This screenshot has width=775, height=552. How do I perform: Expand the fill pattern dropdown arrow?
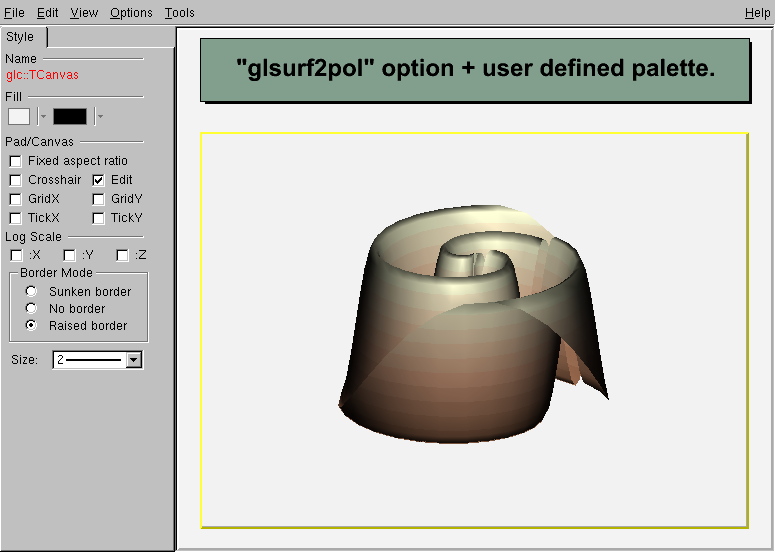tap(100, 116)
